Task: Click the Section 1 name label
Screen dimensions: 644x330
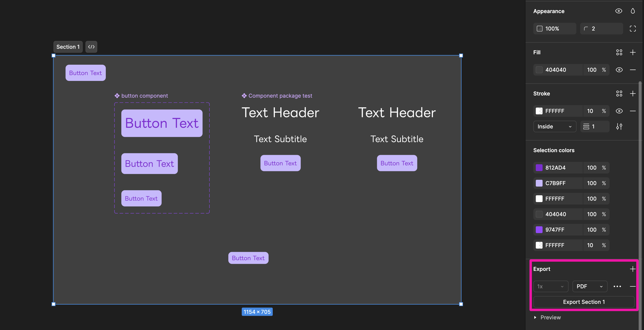Action: click(x=68, y=47)
